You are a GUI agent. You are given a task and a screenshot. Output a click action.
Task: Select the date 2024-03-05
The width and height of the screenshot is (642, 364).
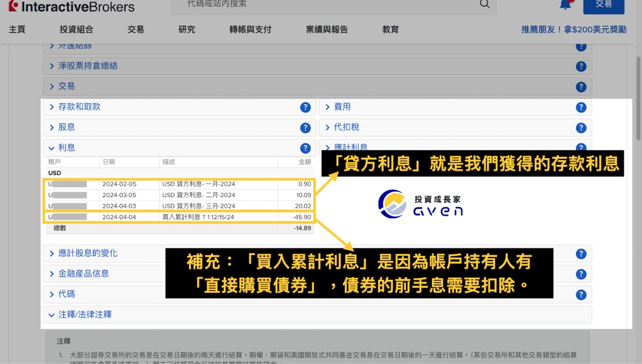(x=119, y=195)
